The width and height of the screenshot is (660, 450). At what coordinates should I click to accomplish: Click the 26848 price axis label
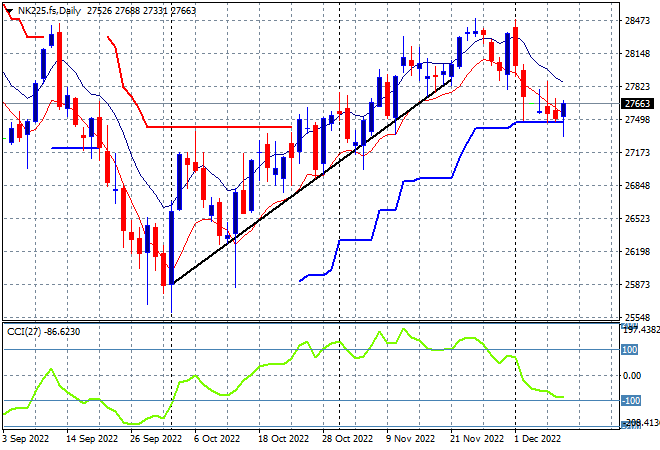tap(637, 186)
